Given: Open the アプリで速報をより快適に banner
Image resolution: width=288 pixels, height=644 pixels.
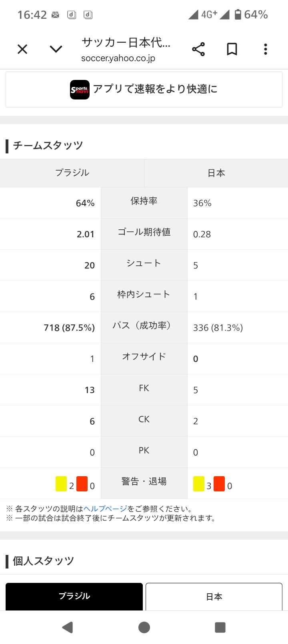Looking at the screenshot, I should tap(144, 89).
